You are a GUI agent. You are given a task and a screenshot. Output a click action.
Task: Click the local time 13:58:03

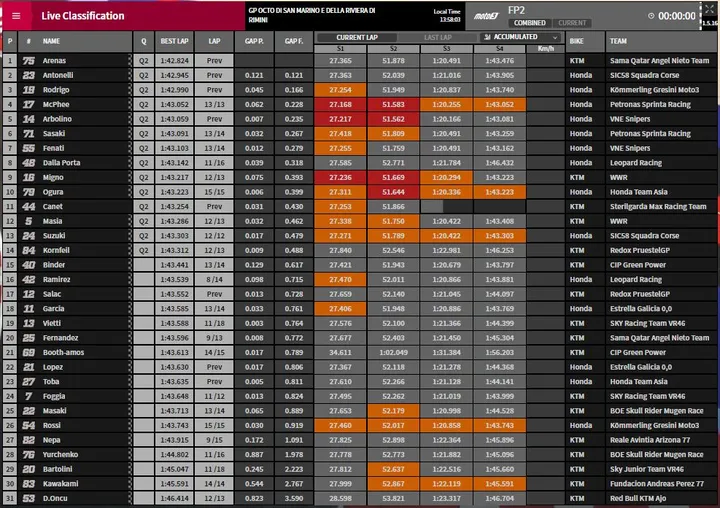[x=450, y=19]
